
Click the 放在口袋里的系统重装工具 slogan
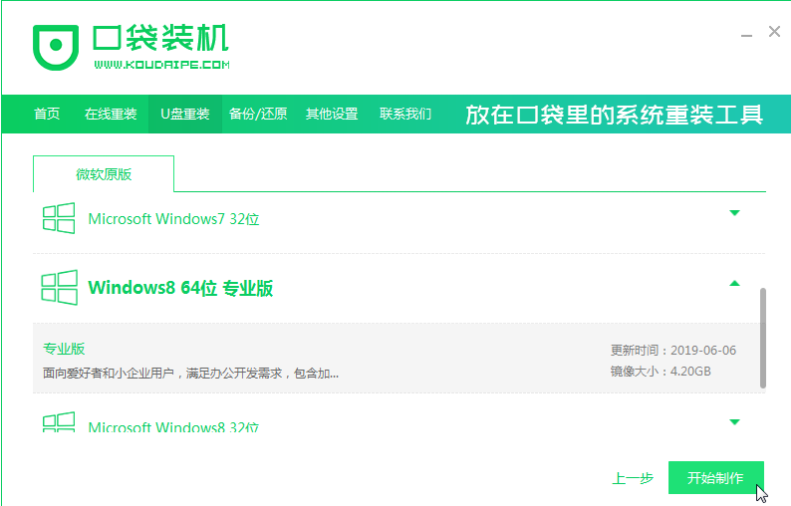pos(613,115)
